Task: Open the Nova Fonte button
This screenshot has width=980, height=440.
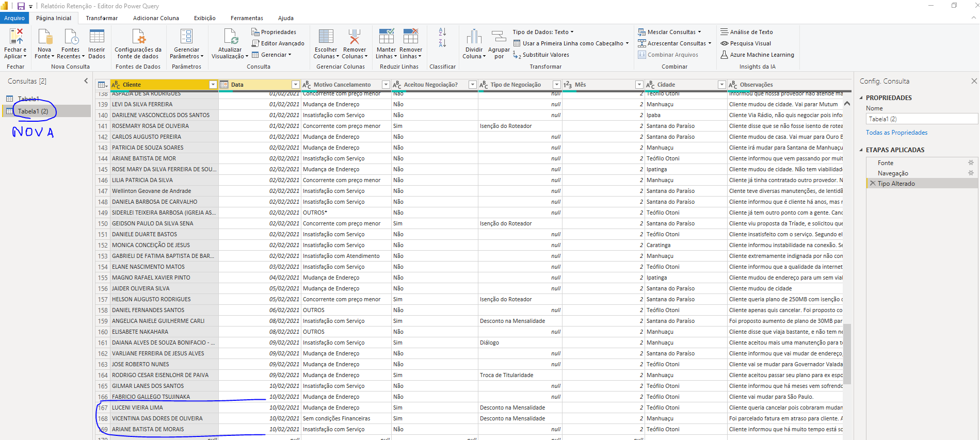Action: (x=44, y=44)
